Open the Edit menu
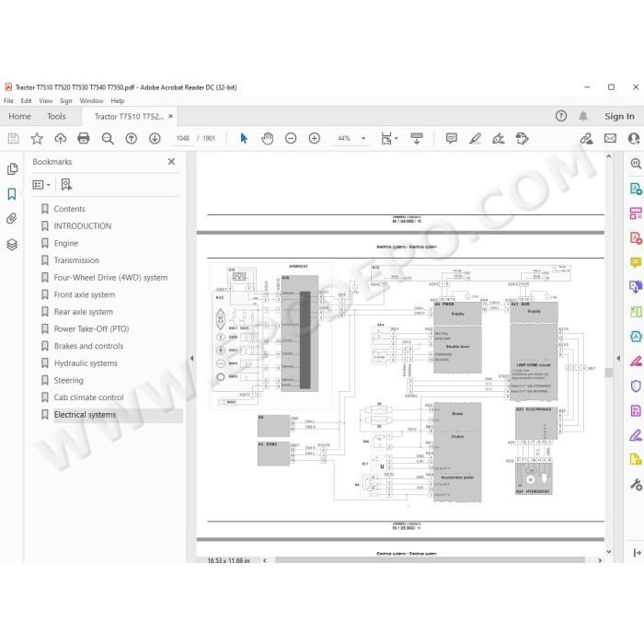Viewport: 644px width, 644px height. pos(27,100)
